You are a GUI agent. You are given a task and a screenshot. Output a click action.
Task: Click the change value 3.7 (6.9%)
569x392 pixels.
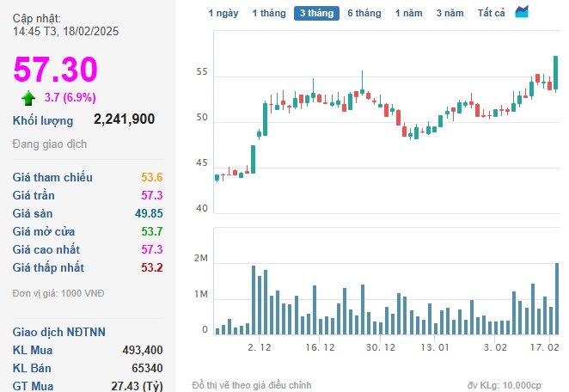tap(70, 97)
